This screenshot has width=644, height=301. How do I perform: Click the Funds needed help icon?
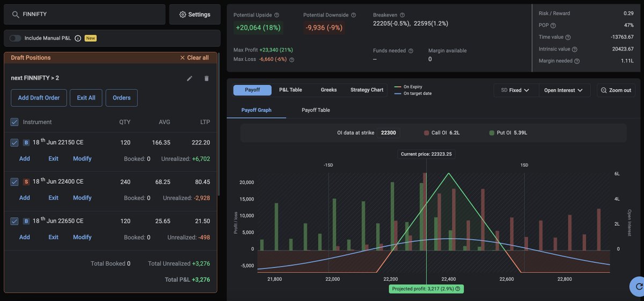[411, 51]
